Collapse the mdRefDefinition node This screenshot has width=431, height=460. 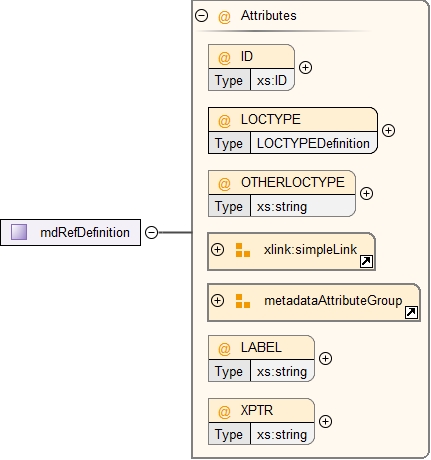click(151, 232)
